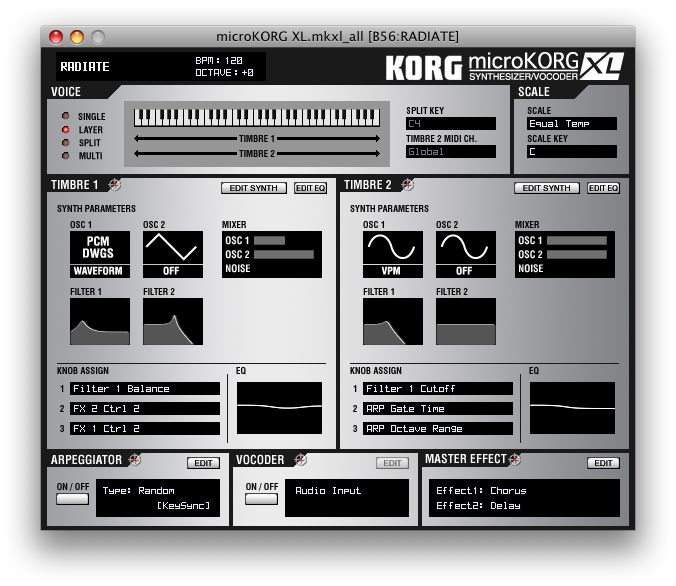Click Timbre 2 OSC 2 sine wave display

point(466,254)
